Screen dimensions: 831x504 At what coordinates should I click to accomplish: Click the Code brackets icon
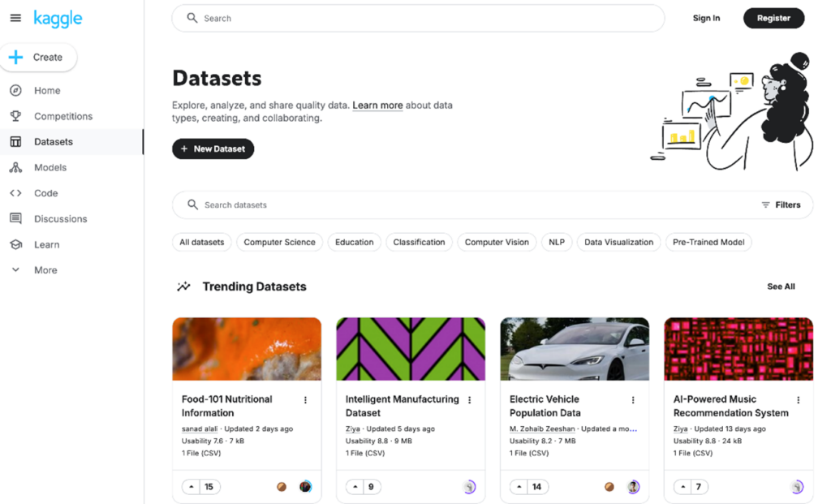(15, 193)
